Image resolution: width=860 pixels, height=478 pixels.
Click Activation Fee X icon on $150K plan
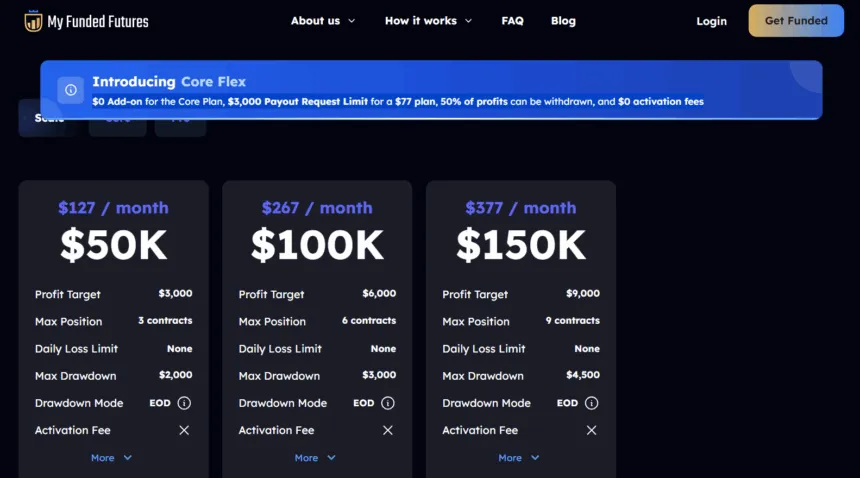[x=591, y=430]
